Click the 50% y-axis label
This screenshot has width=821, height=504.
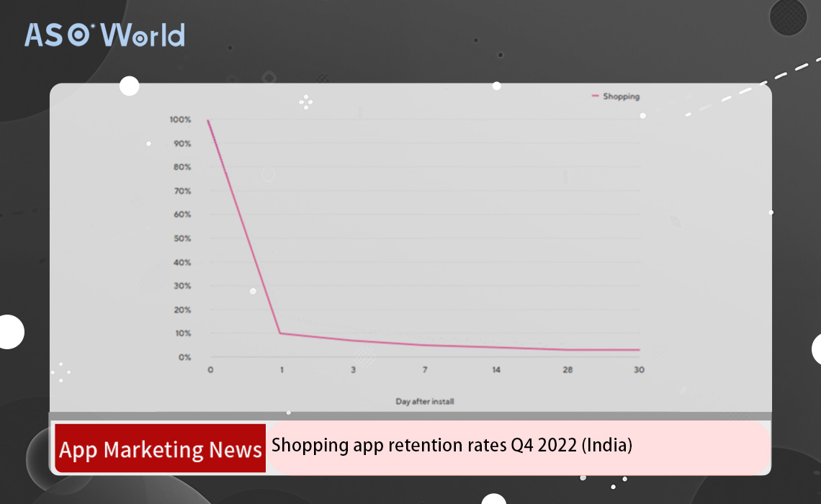[x=182, y=238]
